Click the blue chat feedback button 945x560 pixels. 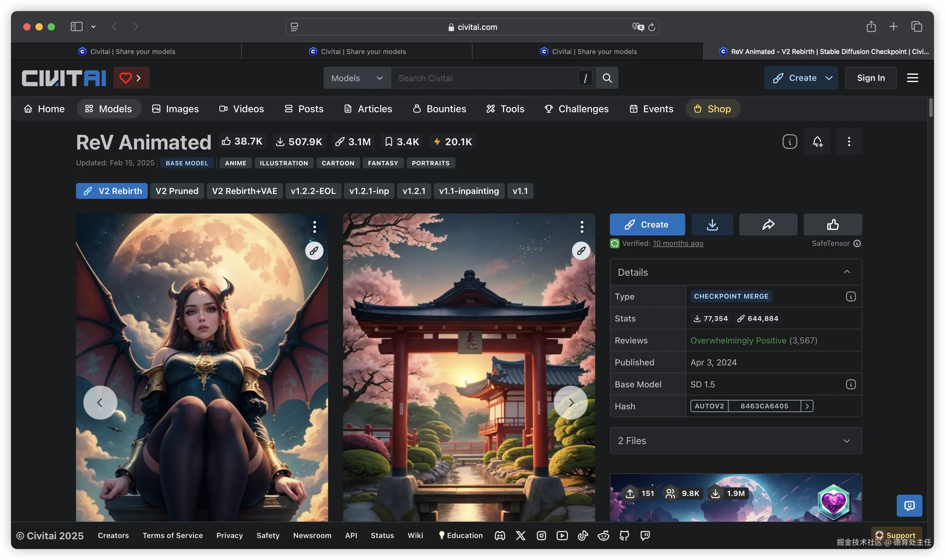[x=909, y=505]
